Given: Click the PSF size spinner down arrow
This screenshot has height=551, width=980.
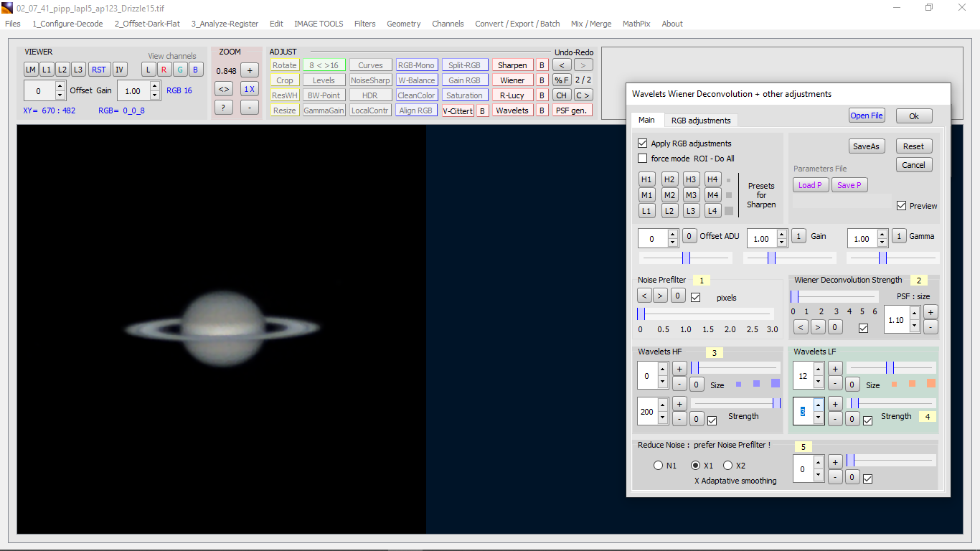Looking at the screenshot, I should point(914,326).
